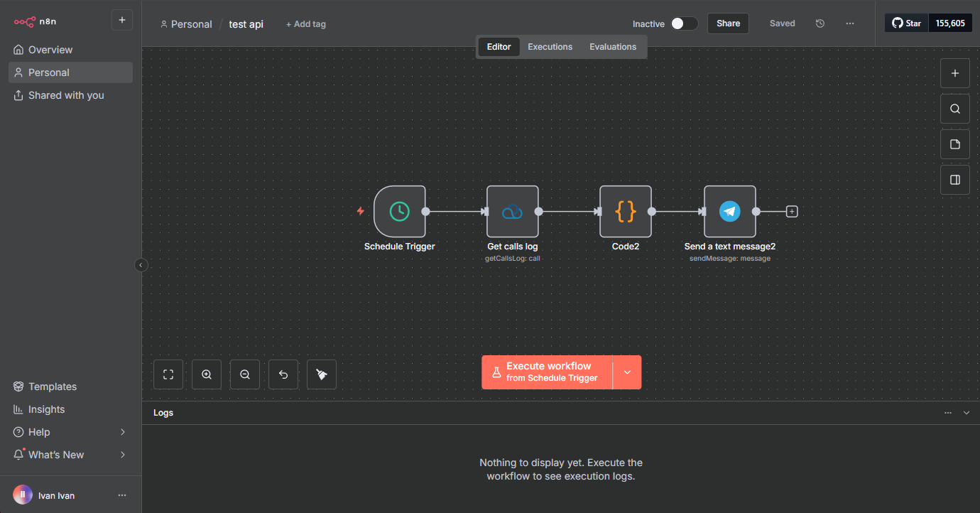Switch to the Executions tab

tap(550, 46)
